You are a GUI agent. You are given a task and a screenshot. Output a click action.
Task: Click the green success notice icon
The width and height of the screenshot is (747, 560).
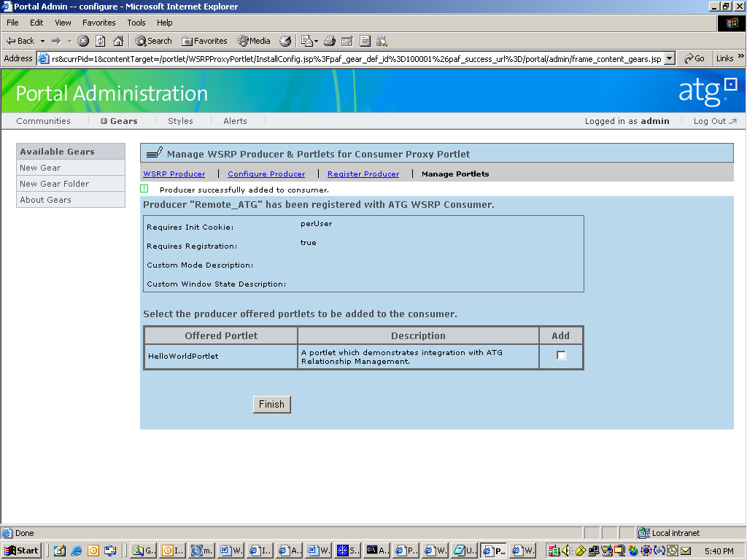pyautogui.click(x=144, y=189)
